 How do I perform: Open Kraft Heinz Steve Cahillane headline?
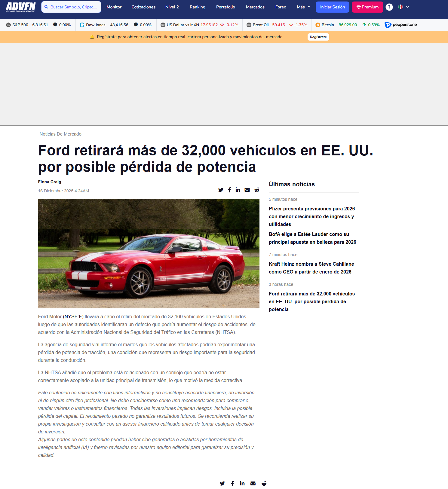coord(311,268)
